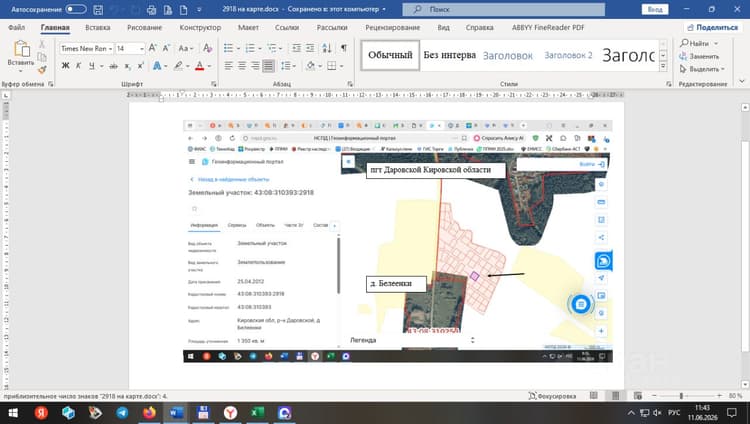Justify paragraph text alignment
The width and height of the screenshot is (750, 424).
[268, 66]
